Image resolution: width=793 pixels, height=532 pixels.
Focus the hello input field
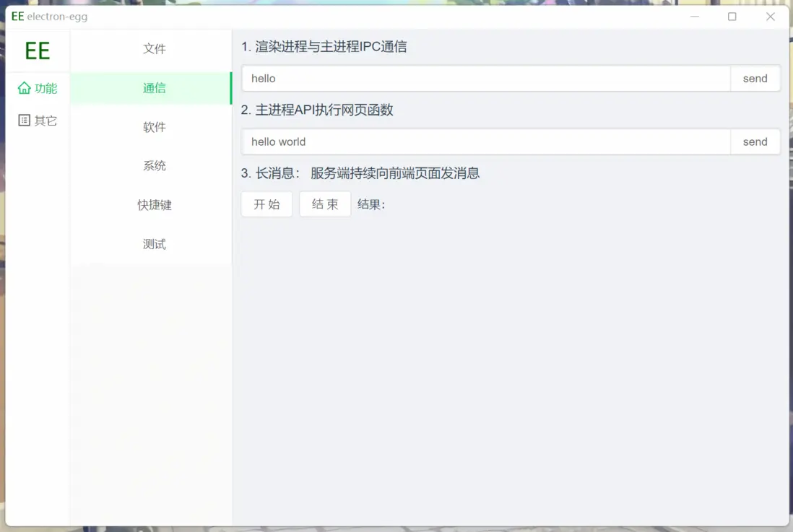coord(486,79)
